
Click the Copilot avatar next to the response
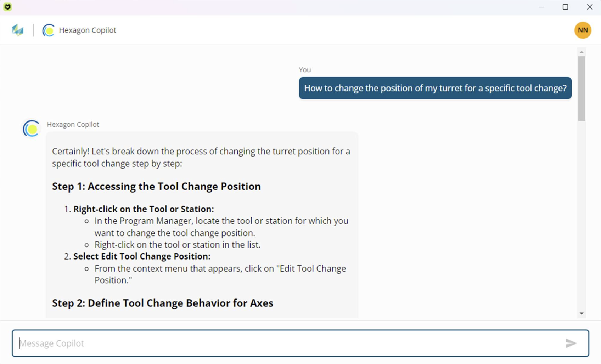pyautogui.click(x=31, y=129)
